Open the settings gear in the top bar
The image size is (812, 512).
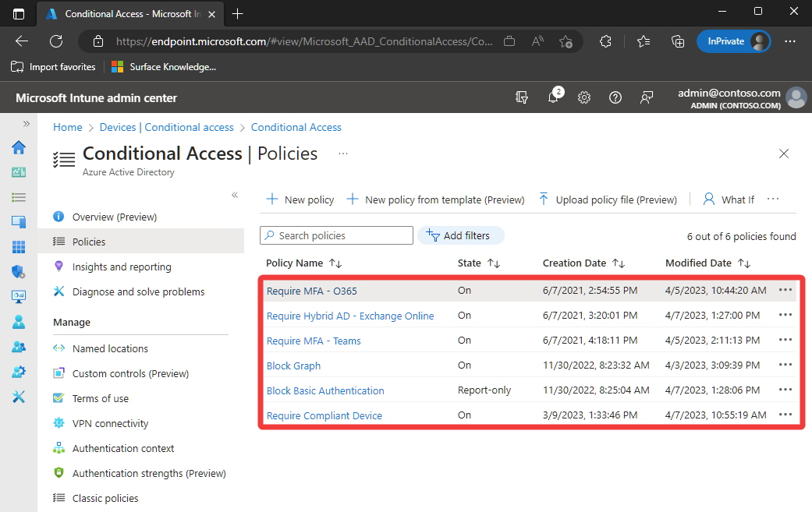pos(583,97)
